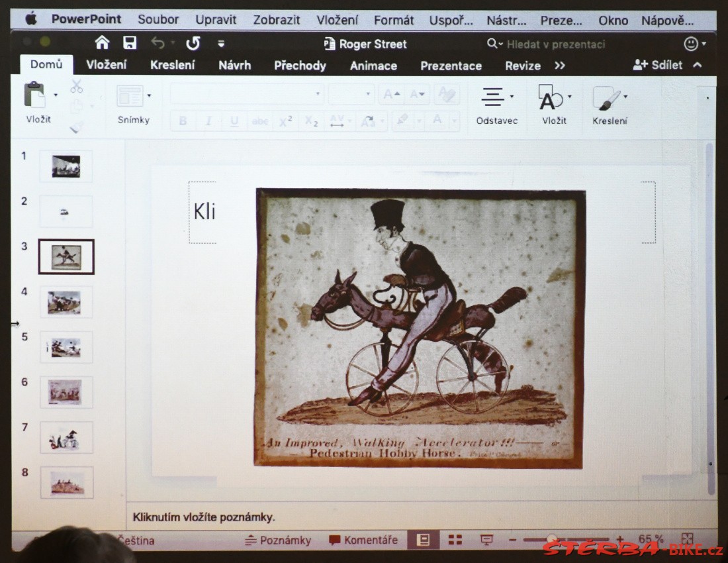Open the font name combo box
The width and height of the screenshot is (728, 563).
pyautogui.click(x=247, y=94)
